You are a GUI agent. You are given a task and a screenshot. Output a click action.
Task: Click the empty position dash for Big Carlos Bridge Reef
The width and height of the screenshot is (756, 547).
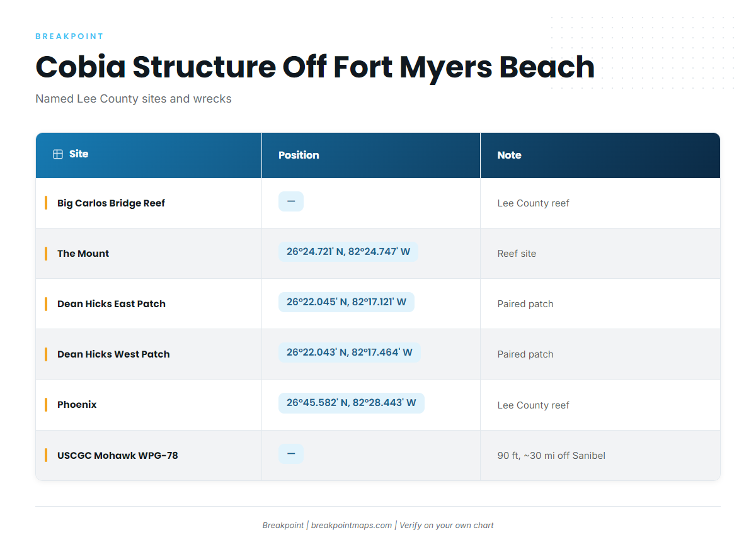pos(291,201)
